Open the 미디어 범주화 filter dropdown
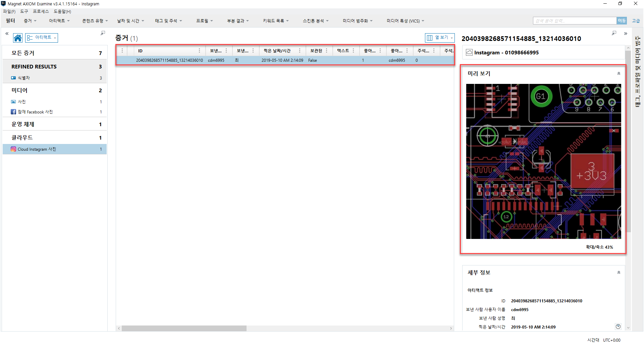 coord(358,21)
